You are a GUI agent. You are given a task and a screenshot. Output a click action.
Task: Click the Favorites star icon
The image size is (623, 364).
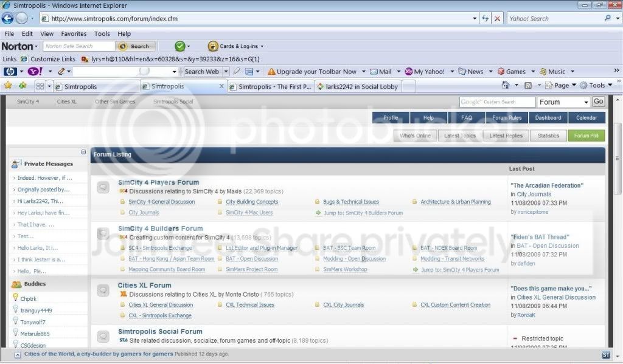coord(8,85)
